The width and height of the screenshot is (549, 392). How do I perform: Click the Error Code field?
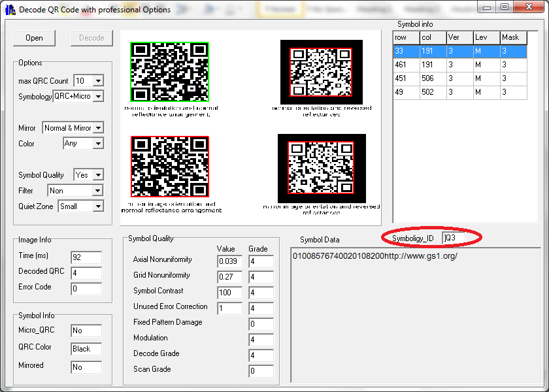point(86,289)
